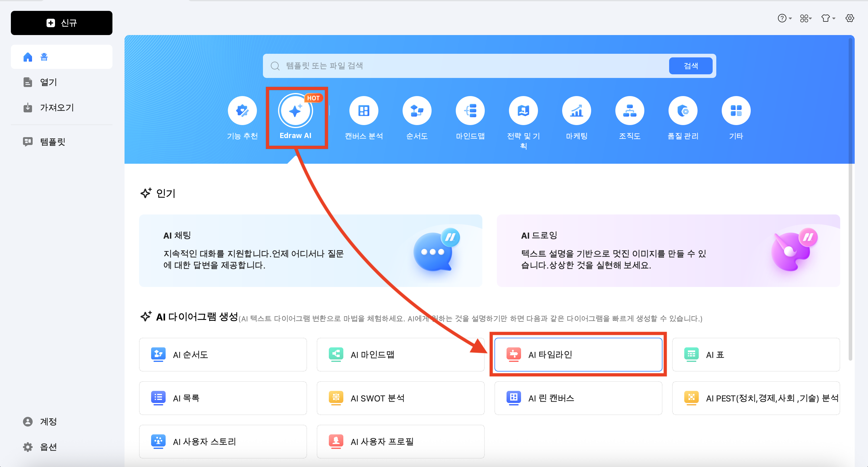Image resolution: width=868 pixels, height=467 pixels.
Task: Click the 기능 추천 icon
Action: 242,111
